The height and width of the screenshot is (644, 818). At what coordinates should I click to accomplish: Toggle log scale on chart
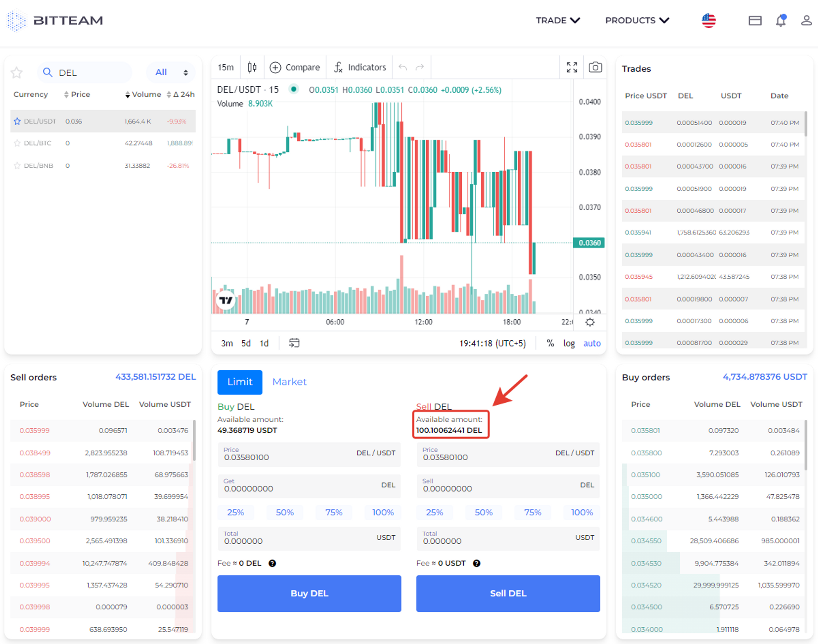coord(569,343)
